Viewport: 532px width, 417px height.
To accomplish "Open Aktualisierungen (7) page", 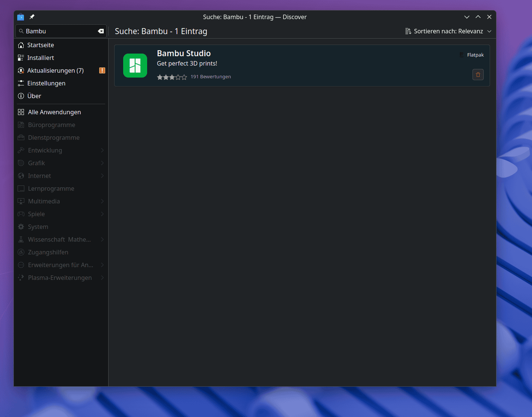I will (x=61, y=70).
